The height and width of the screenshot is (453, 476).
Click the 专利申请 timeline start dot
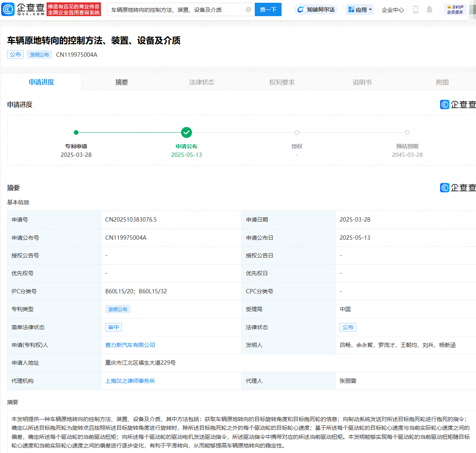[x=76, y=132]
